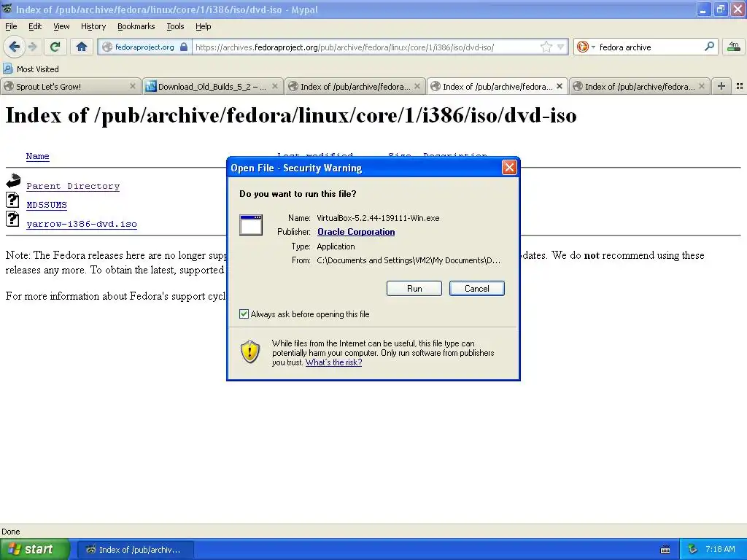Click the Mypal raccoon icon in title bar

pyautogui.click(x=7, y=9)
